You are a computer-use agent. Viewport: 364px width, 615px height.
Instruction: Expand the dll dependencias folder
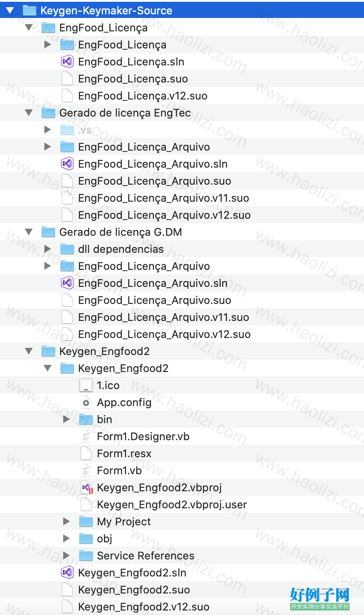pos(48,249)
